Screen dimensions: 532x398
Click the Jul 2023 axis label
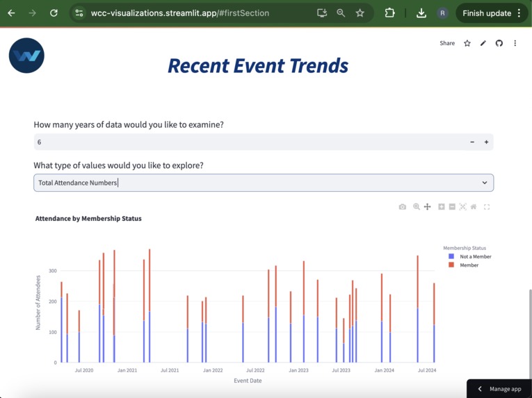(341, 370)
